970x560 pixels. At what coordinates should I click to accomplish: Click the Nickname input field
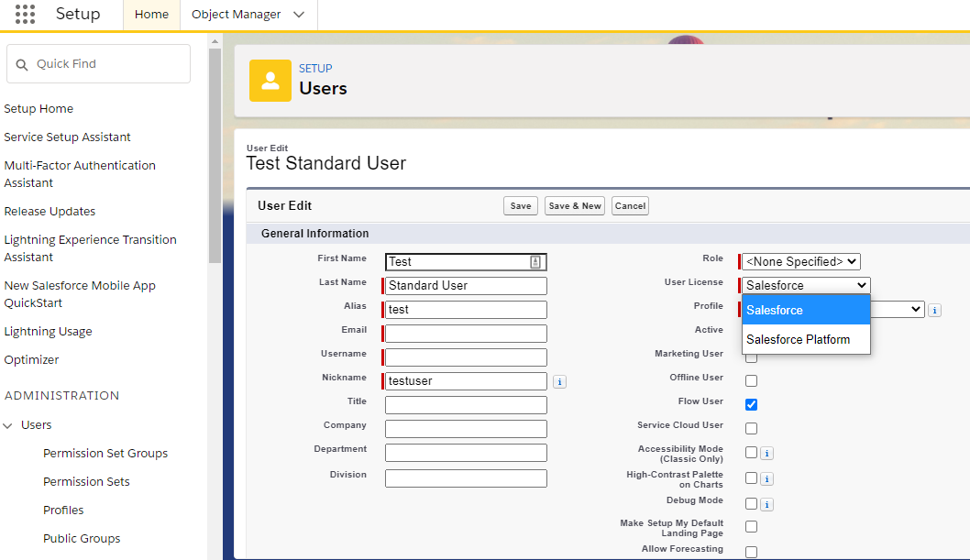466,381
